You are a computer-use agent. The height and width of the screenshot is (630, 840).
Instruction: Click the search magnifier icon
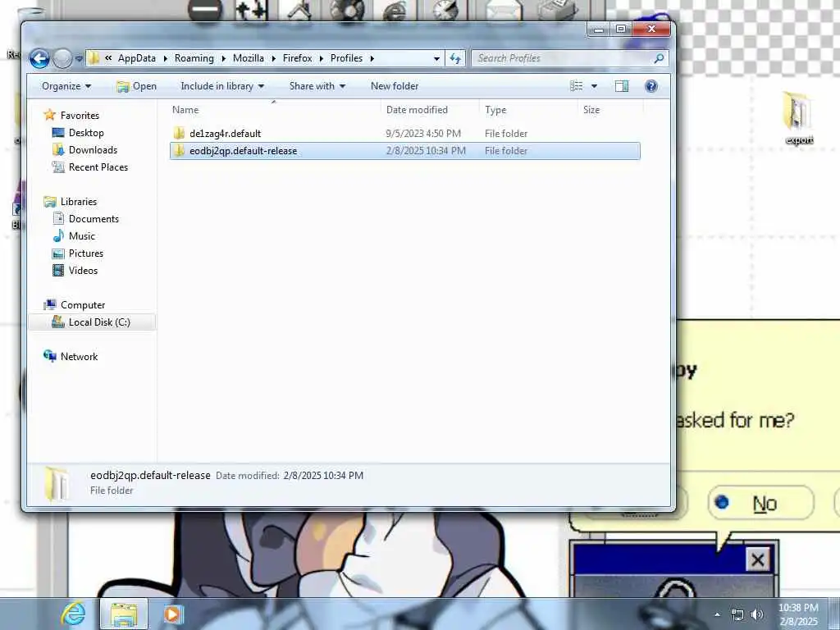click(x=660, y=58)
